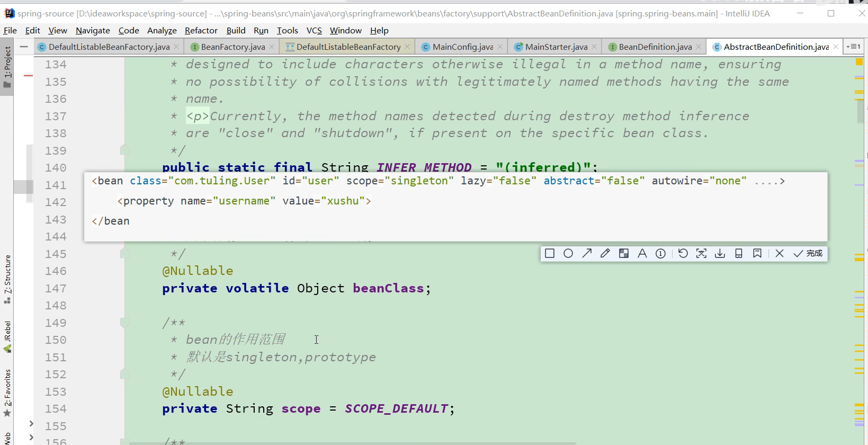This screenshot has width=868, height=445.
Task: Select the arrow annotation tool
Action: [587, 254]
